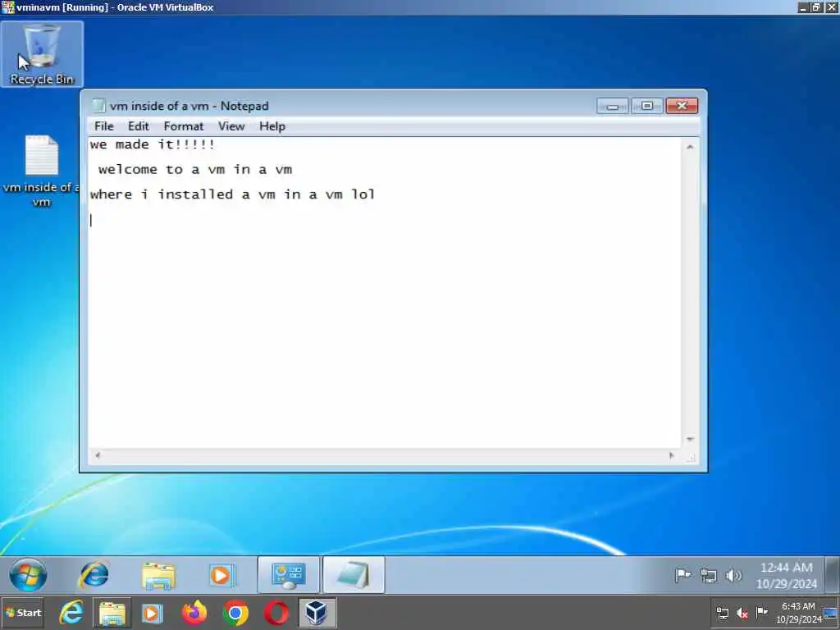Image resolution: width=840 pixels, height=630 pixels.
Task: Click network icon in outer system tray
Action: pos(723,613)
